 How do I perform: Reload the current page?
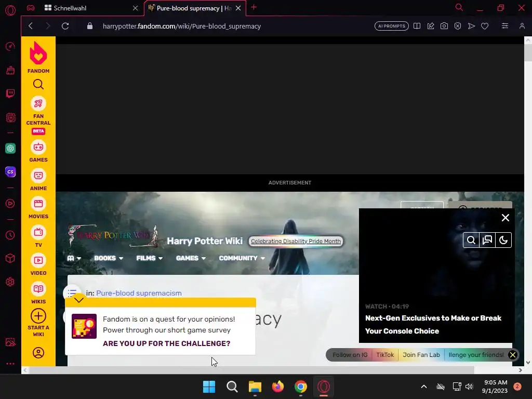tap(65, 26)
